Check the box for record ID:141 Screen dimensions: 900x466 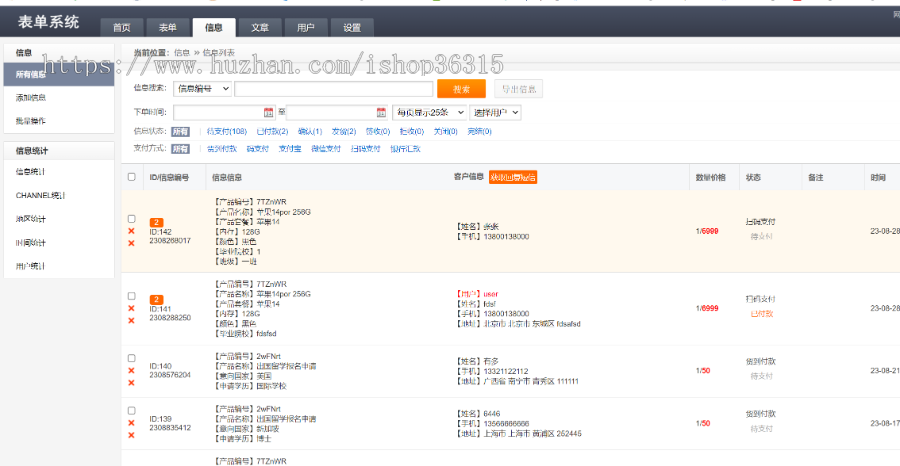131,296
